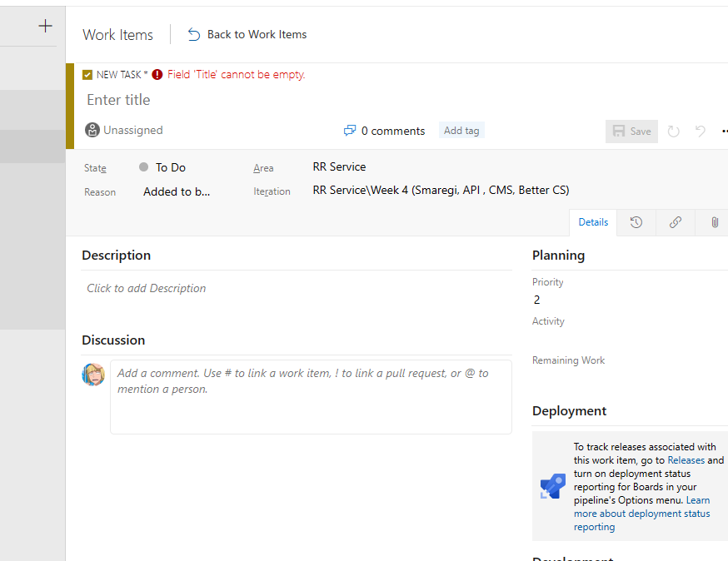Open the Links tab with the chain icon
This screenshot has height=561, width=728.
[675, 222]
